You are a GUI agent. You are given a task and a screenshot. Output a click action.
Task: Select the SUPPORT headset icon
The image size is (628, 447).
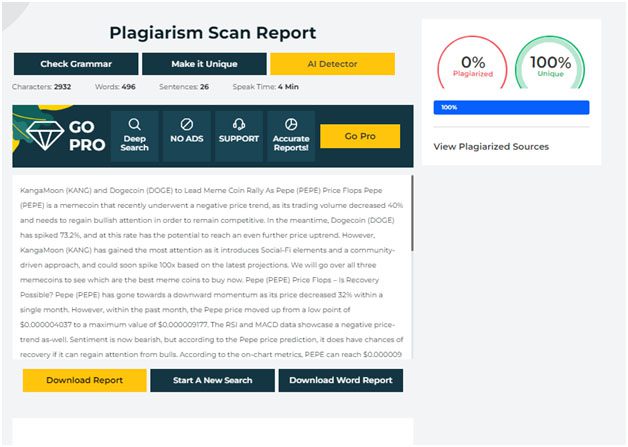pyautogui.click(x=239, y=125)
